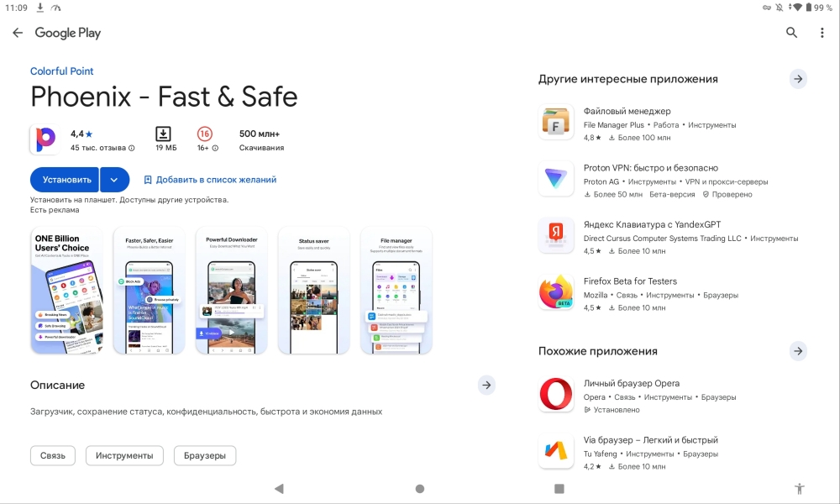
Task: Select the Инструменты category chip
Action: tap(124, 456)
